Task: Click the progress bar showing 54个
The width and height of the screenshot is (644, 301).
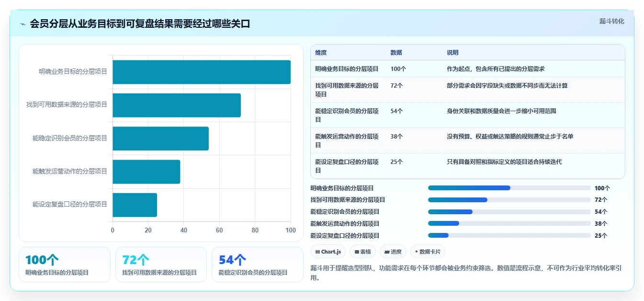Action: [509, 212]
